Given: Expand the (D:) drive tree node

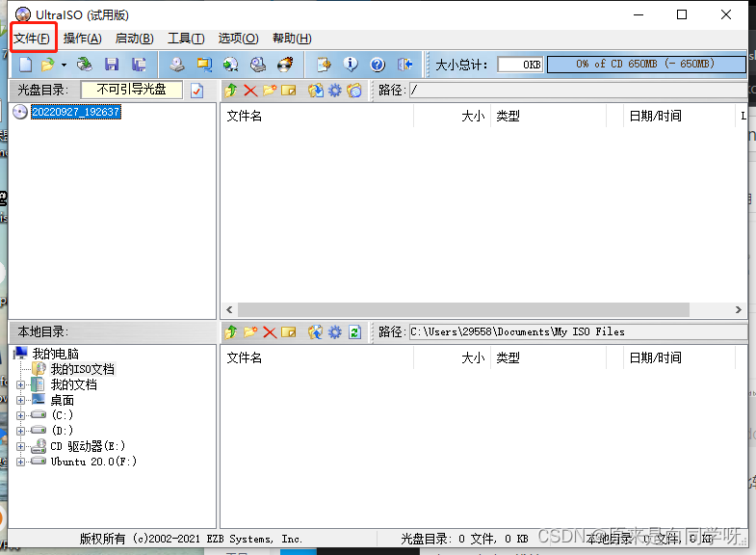Looking at the screenshot, I should pyautogui.click(x=20, y=431).
